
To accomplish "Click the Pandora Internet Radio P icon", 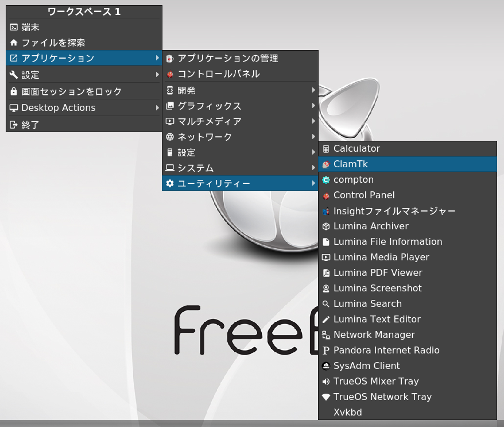I will click(326, 351).
